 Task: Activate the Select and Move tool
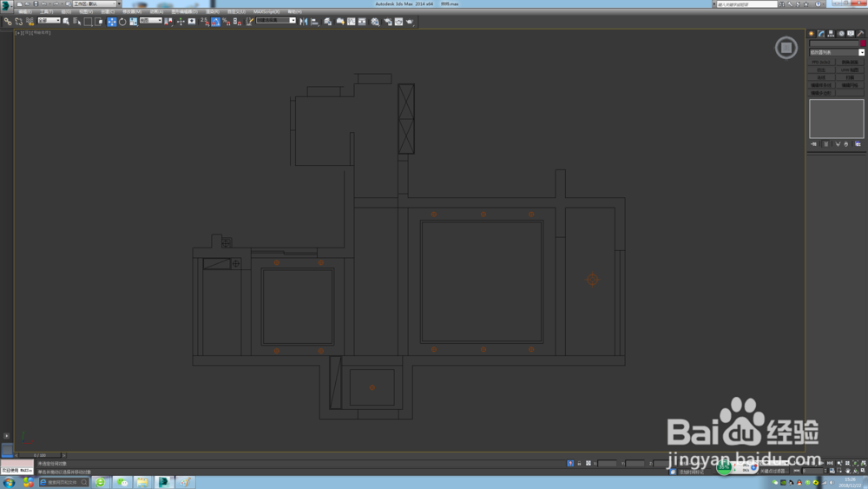pos(112,22)
